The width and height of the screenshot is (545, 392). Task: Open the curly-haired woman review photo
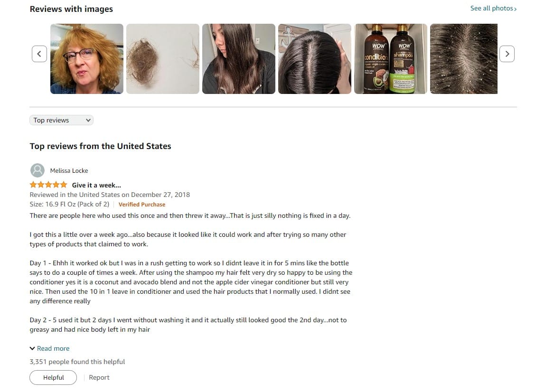coord(87,59)
